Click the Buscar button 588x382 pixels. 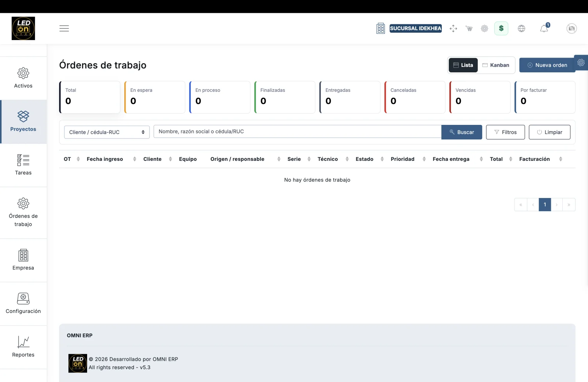click(x=462, y=132)
